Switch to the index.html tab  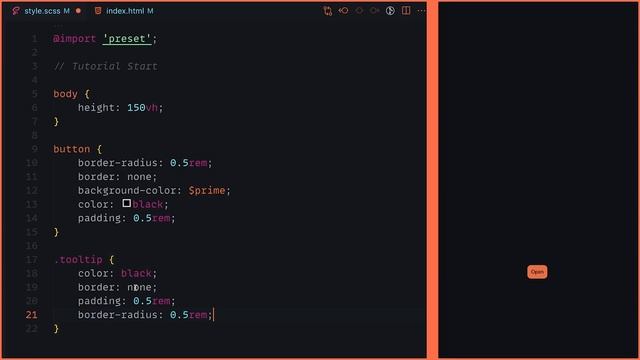coord(124,11)
